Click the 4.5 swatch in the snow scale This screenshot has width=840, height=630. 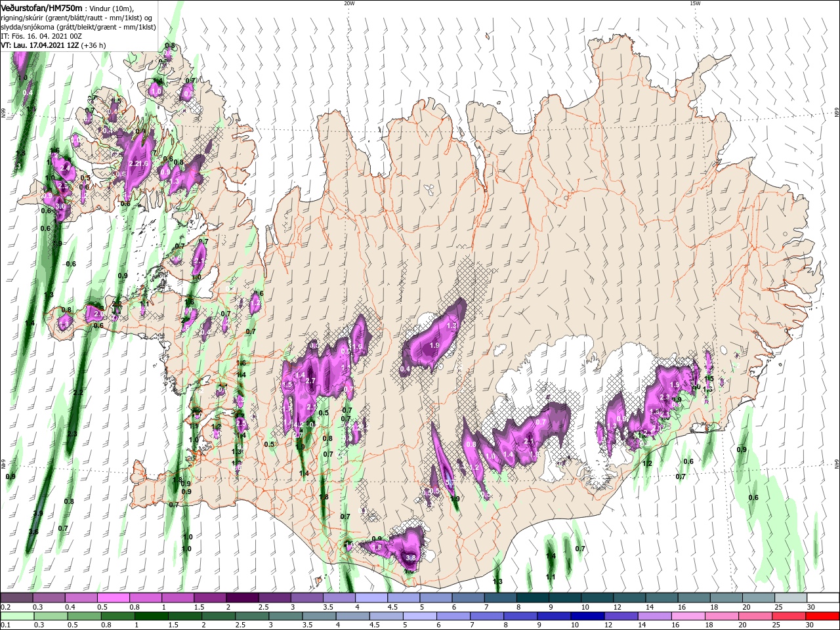pos(404,598)
